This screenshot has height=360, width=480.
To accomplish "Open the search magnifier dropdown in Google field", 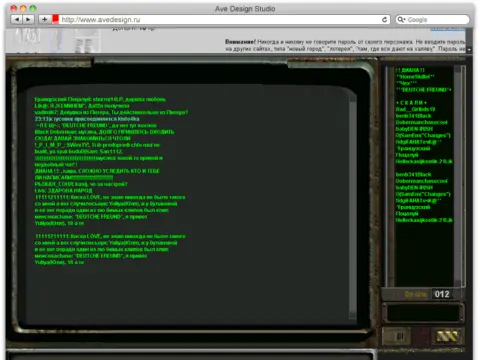I will point(401,20).
